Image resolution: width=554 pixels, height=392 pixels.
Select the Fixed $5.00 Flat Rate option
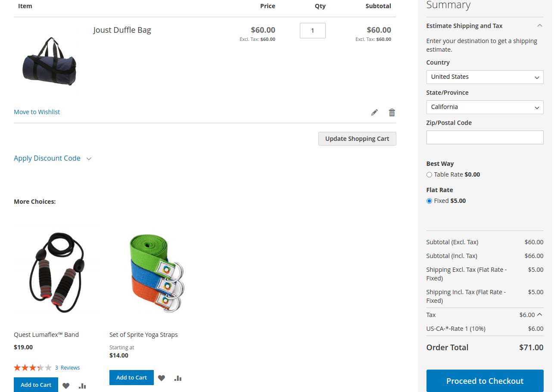coord(429,201)
